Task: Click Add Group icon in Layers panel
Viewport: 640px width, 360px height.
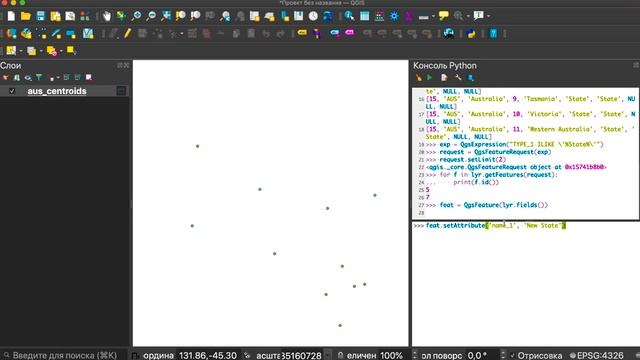Action: [x=17, y=78]
